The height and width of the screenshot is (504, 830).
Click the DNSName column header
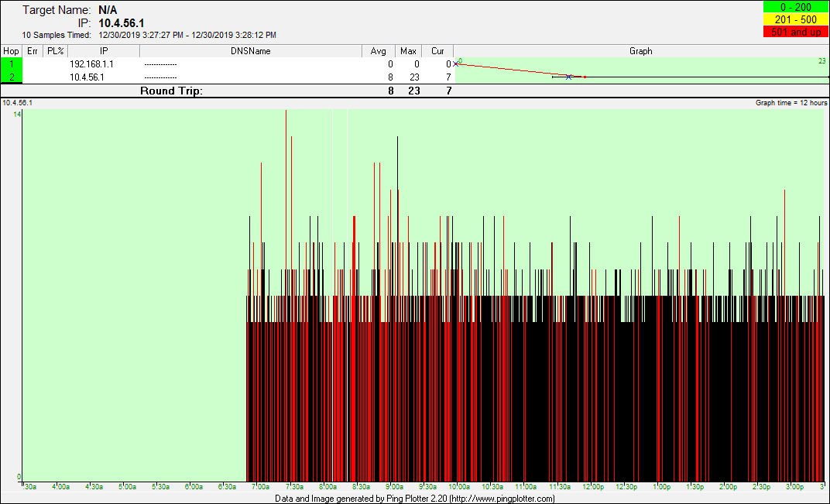tap(251, 51)
